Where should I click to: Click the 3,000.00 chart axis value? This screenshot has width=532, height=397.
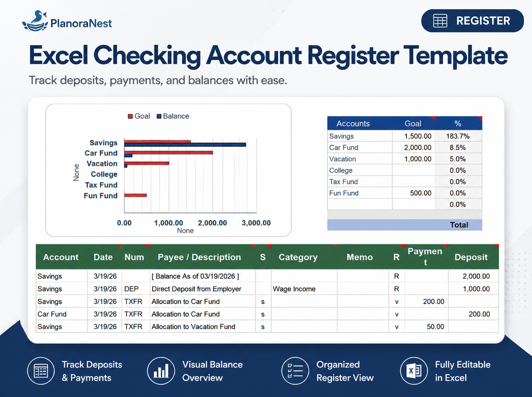coord(256,223)
